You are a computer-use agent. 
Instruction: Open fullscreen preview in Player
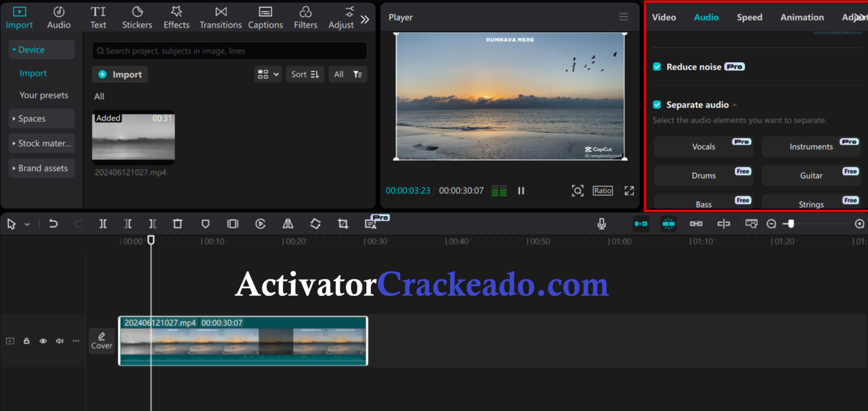[629, 191]
